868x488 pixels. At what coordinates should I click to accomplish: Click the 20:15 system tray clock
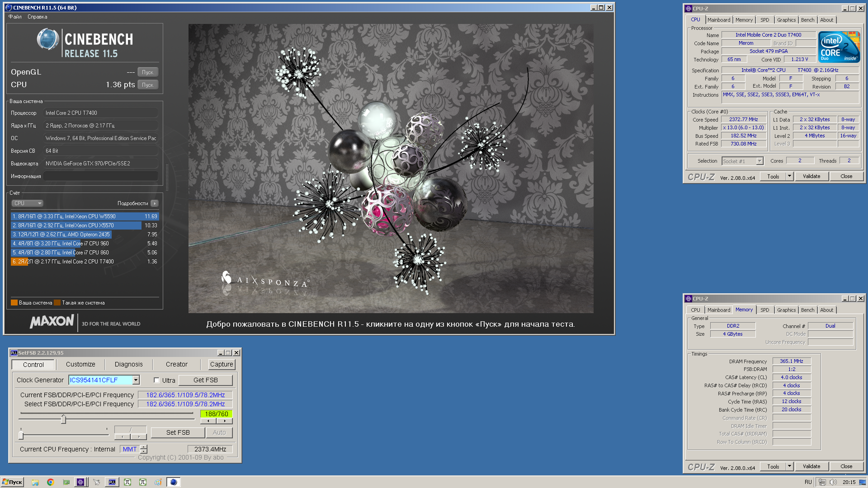849,482
